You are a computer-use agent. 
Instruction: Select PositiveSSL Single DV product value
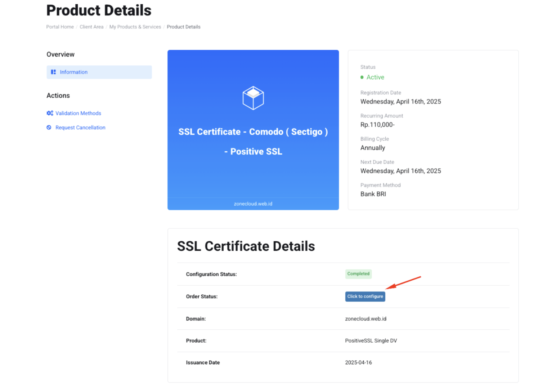click(371, 341)
